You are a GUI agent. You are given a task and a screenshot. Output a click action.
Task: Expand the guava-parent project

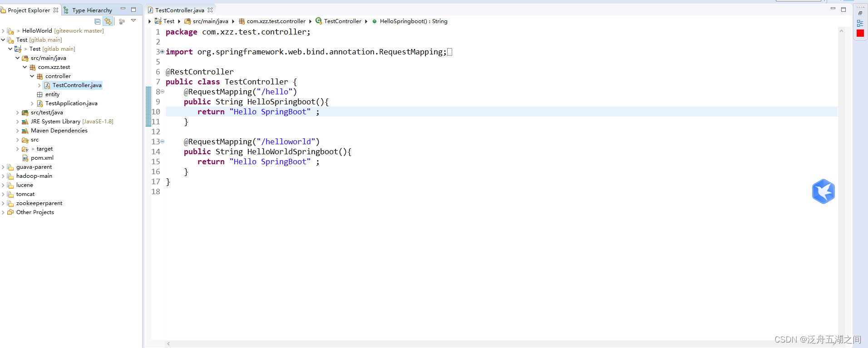click(x=3, y=167)
